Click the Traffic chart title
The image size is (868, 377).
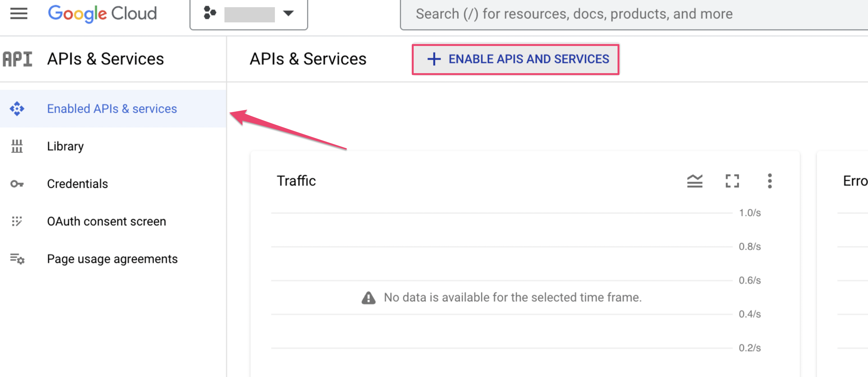coord(296,181)
